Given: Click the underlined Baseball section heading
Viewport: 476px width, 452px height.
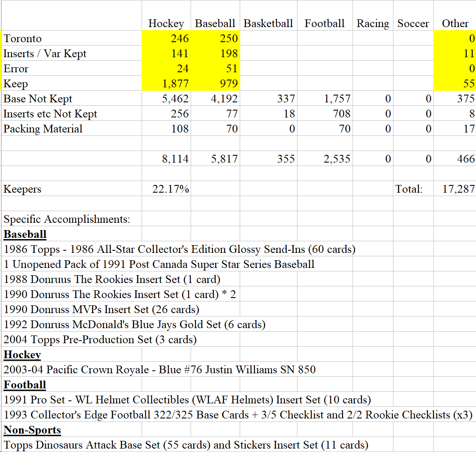Looking at the screenshot, I should [x=25, y=234].
